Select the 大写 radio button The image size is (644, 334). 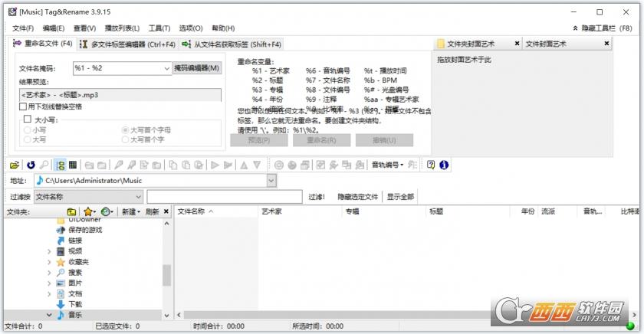coord(28,139)
